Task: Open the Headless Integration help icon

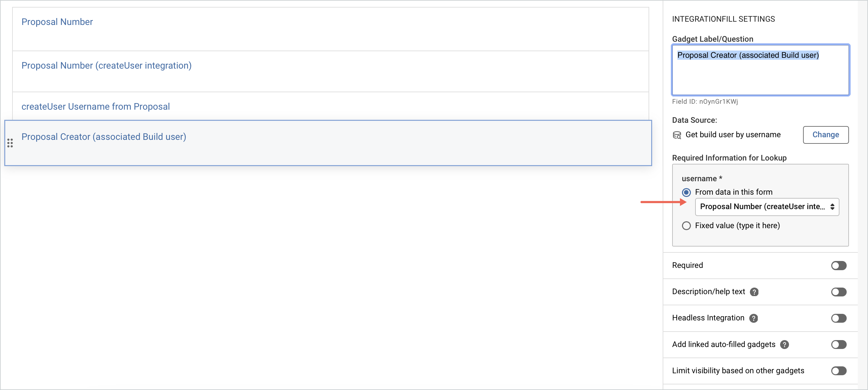Action: (x=754, y=318)
